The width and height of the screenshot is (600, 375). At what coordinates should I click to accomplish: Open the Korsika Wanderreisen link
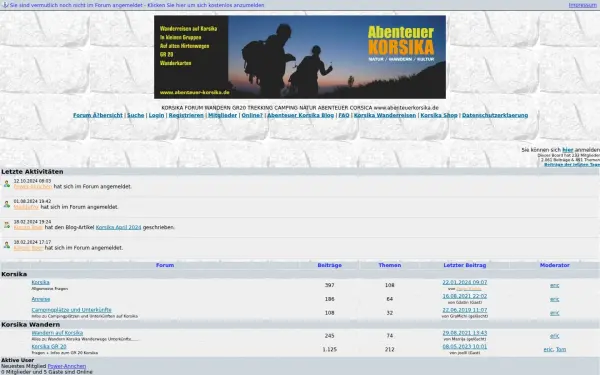pos(385,115)
